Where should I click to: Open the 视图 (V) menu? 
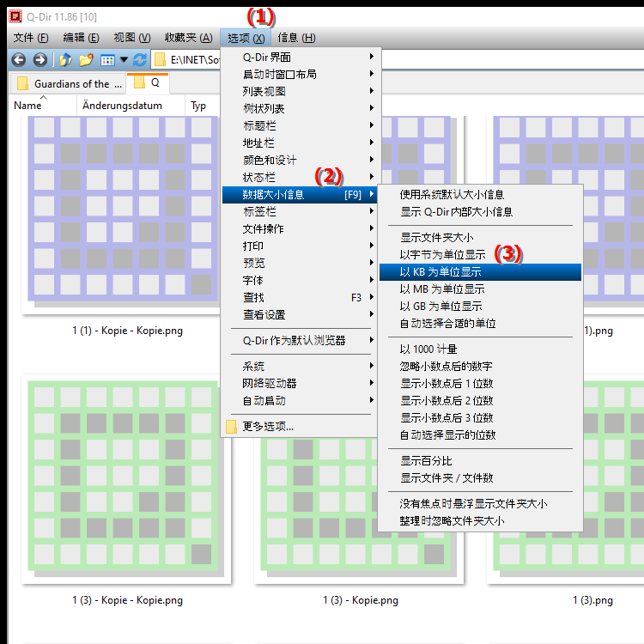tap(132, 38)
